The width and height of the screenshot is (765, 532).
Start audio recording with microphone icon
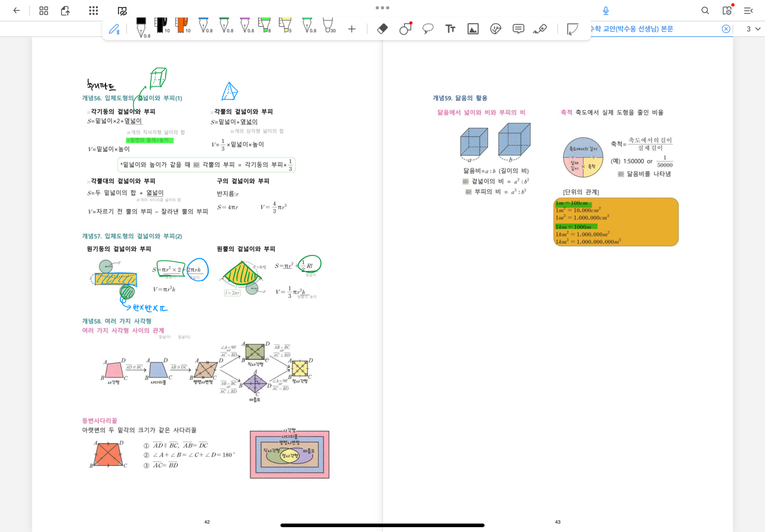click(606, 11)
